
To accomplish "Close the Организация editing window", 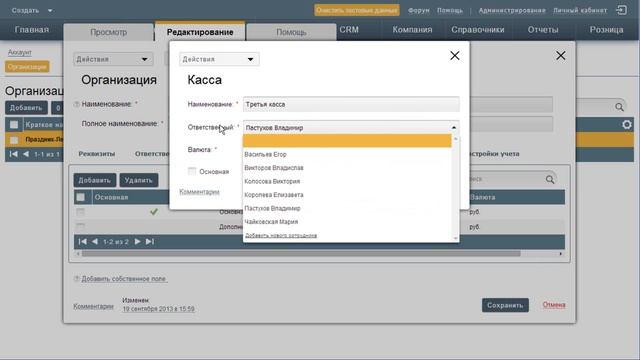I will coord(561,56).
